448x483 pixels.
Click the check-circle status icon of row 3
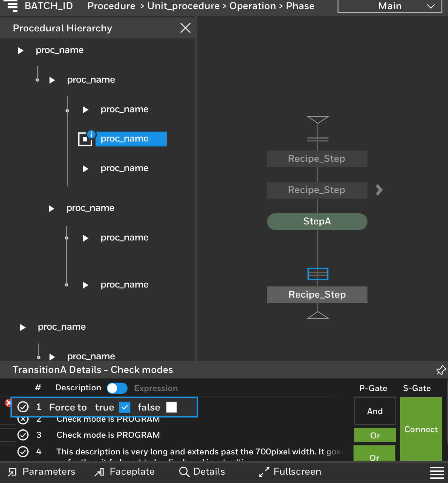[x=23, y=435]
